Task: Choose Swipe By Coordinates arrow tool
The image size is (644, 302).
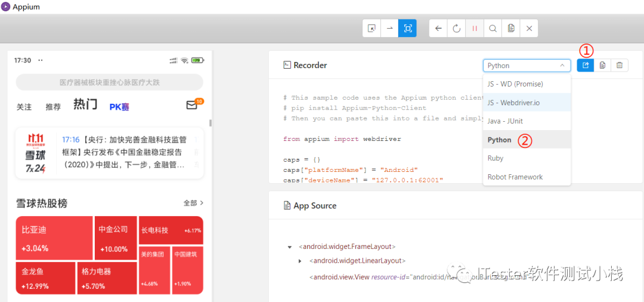Action: pos(390,29)
